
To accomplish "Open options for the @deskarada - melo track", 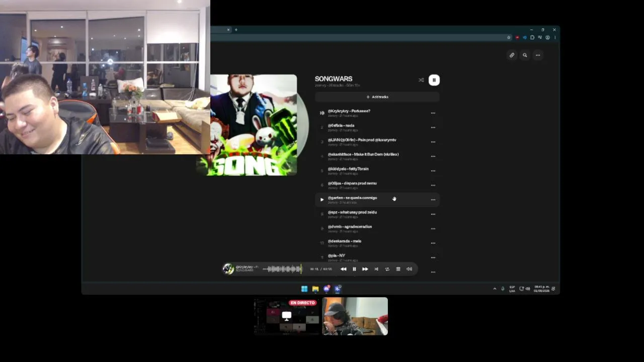I will point(433,243).
